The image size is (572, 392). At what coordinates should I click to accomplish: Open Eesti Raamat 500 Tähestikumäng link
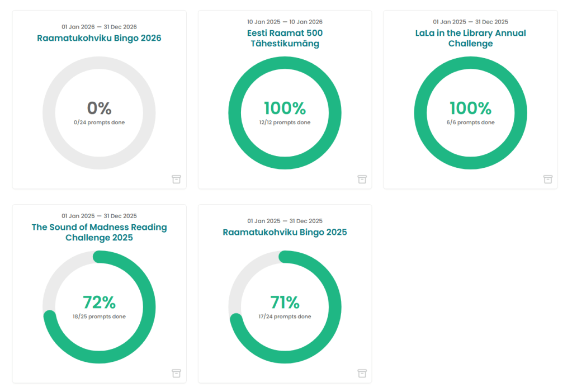pos(285,38)
